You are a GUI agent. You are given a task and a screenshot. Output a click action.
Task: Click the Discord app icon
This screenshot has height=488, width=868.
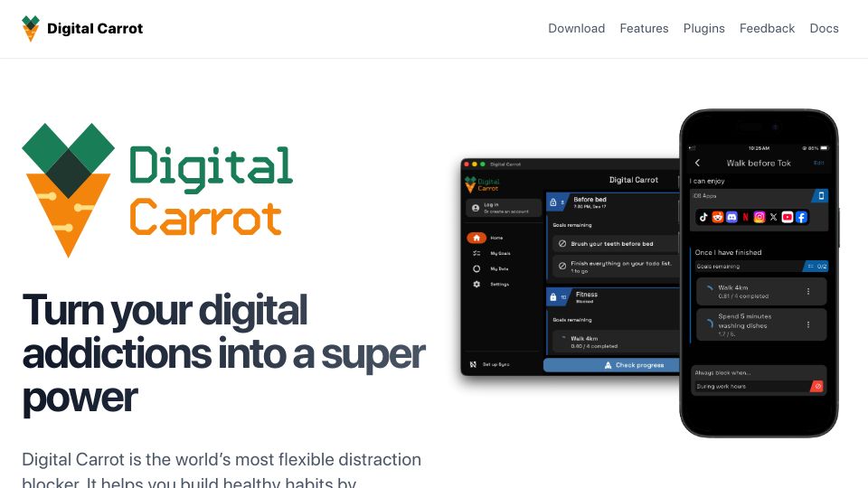tap(731, 218)
